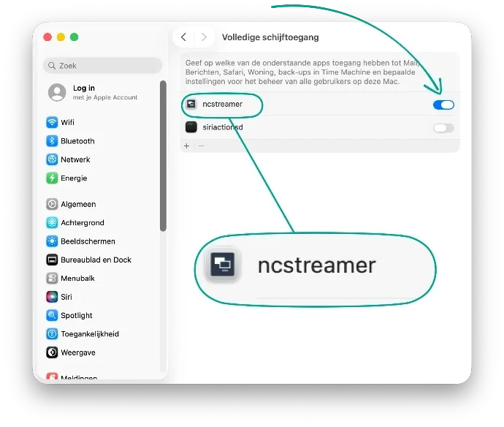Click the Zoek search field
The image size is (504, 427).
tap(102, 66)
